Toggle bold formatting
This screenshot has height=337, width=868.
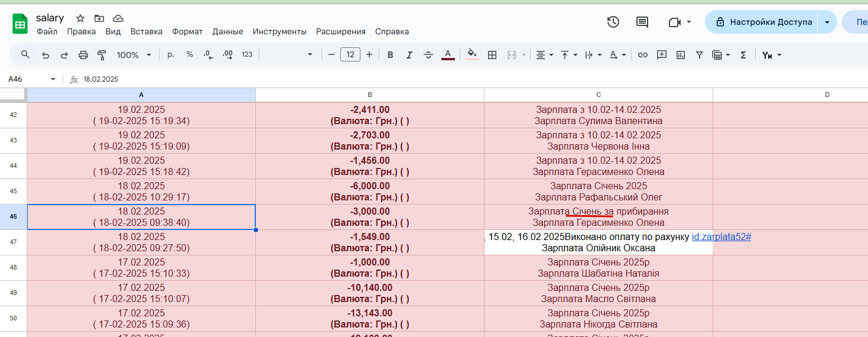(x=390, y=54)
